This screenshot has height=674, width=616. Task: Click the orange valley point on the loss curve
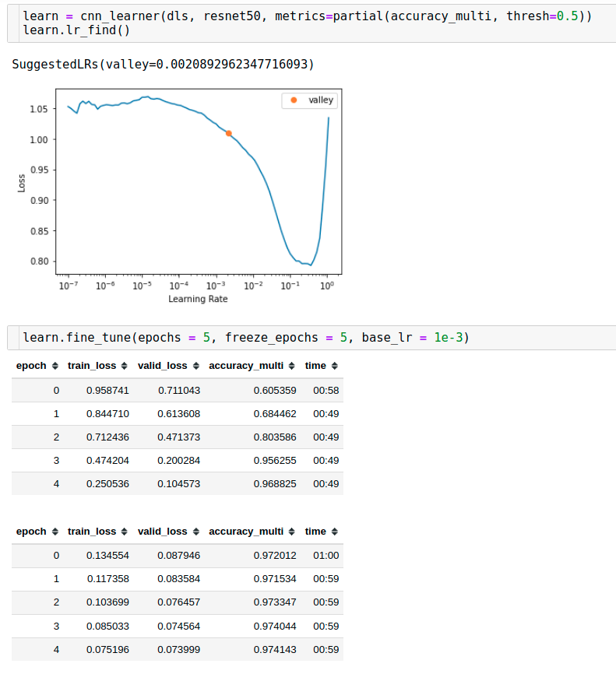[228, 133]
